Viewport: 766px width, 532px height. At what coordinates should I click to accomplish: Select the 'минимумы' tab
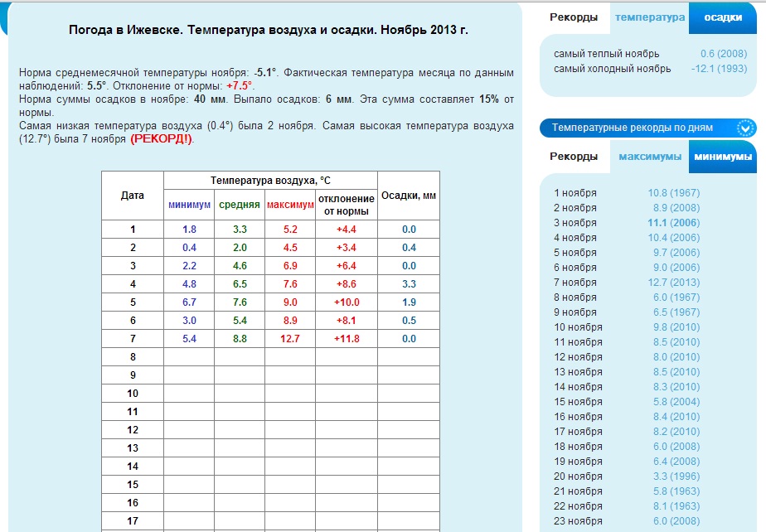click(x=722, y=157)
